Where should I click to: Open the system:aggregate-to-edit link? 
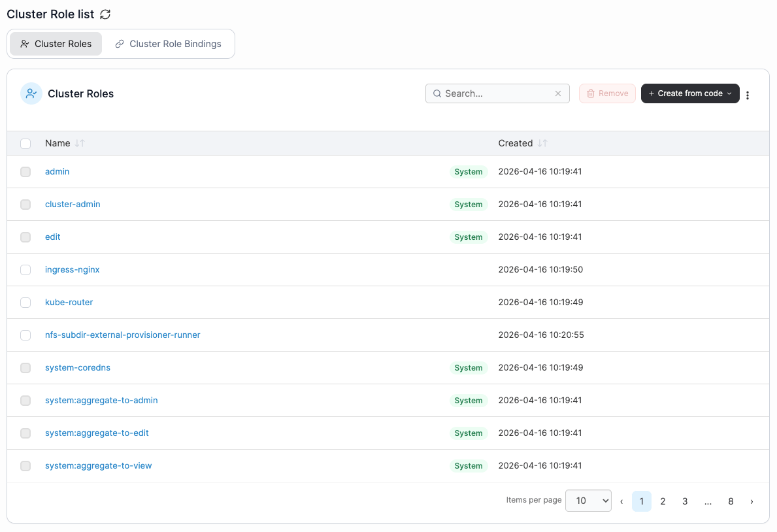(x=97, y=433)
